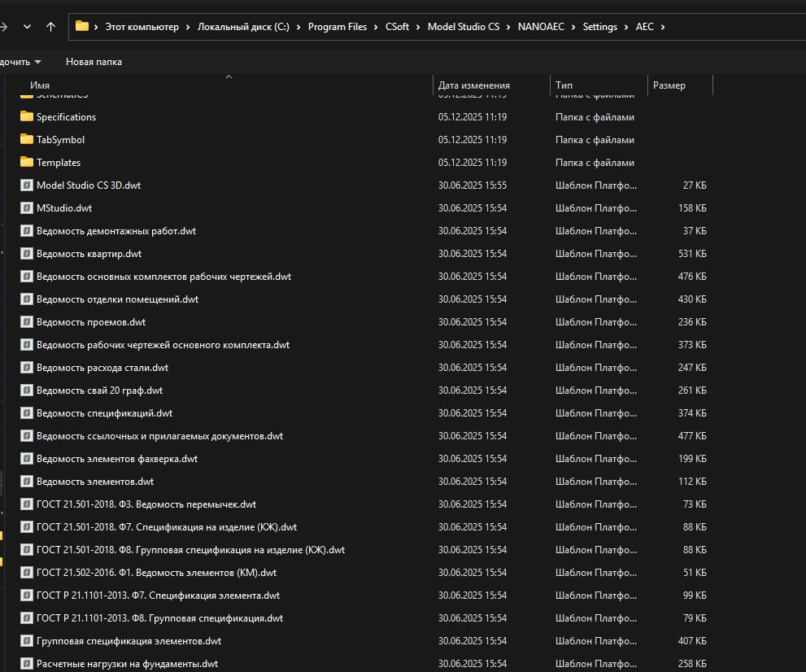Select Ведомость расхода стали.dwt file
This screenshot has width=806, height=672.
(102, 368)
